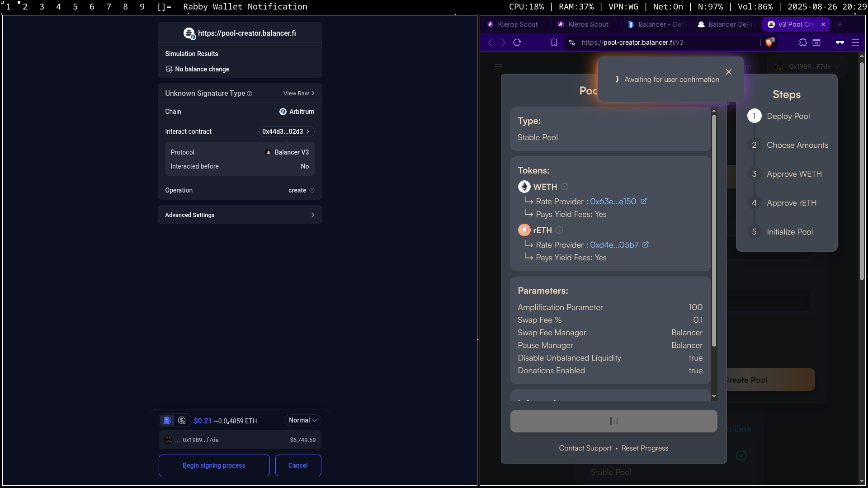Expand Advanced Settings in Rabby
The height and width of the screenshot is (488, 868).
click(x=240, y=215)
